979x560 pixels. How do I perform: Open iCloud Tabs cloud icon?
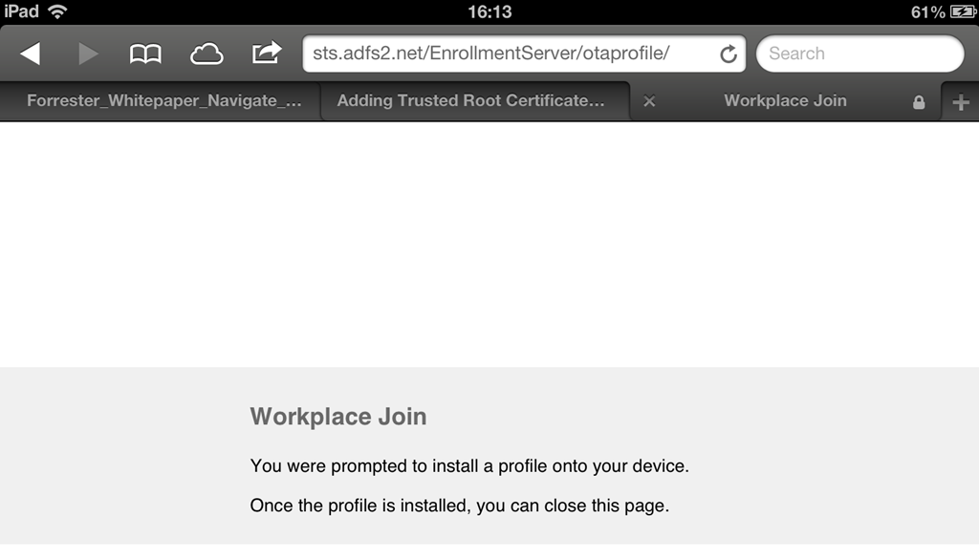[207, 54]
